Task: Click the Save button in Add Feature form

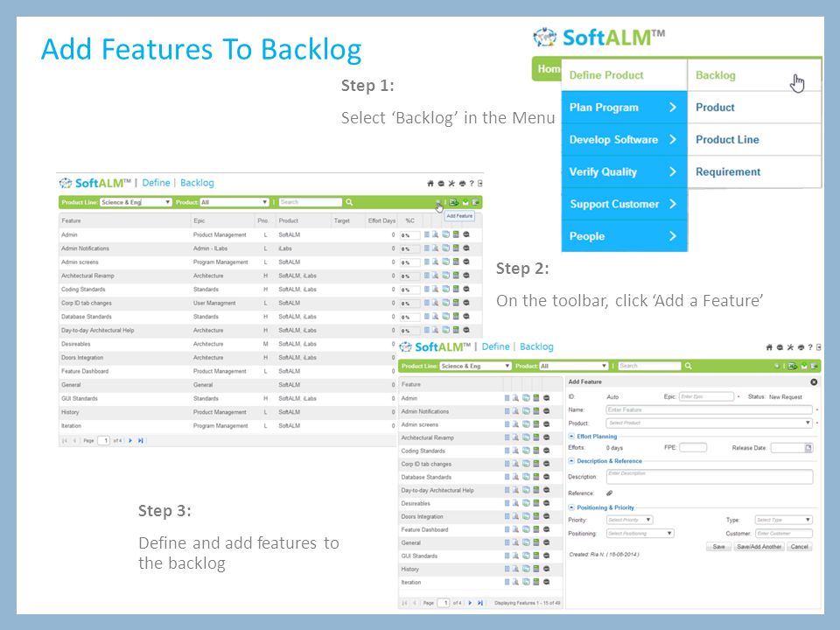Action: [x=719, y=547]
